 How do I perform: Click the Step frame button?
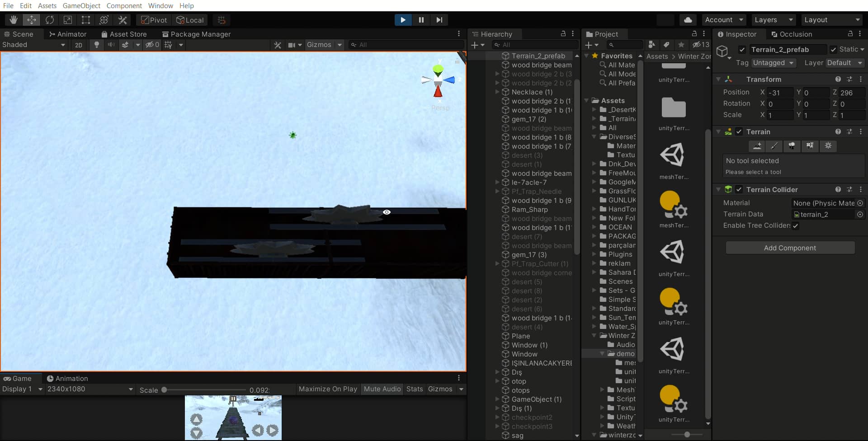point(439,20)
